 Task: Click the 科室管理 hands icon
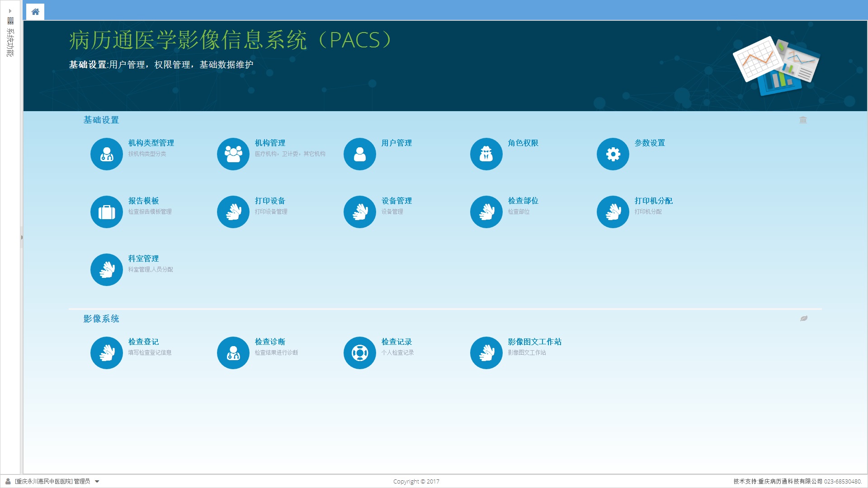[x=107, y=270]
